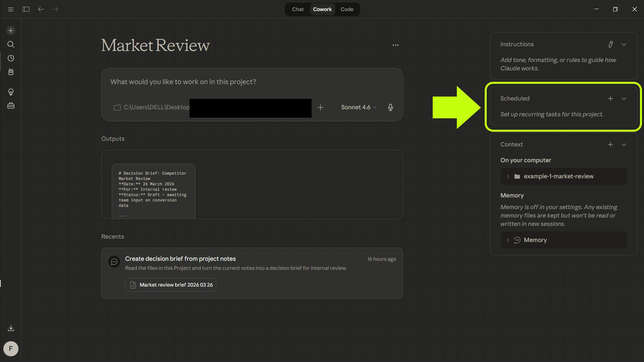Edit Instructions with the pencil icon
The width and height of the screenshot is (644, 362).
[x=611, y=44]
